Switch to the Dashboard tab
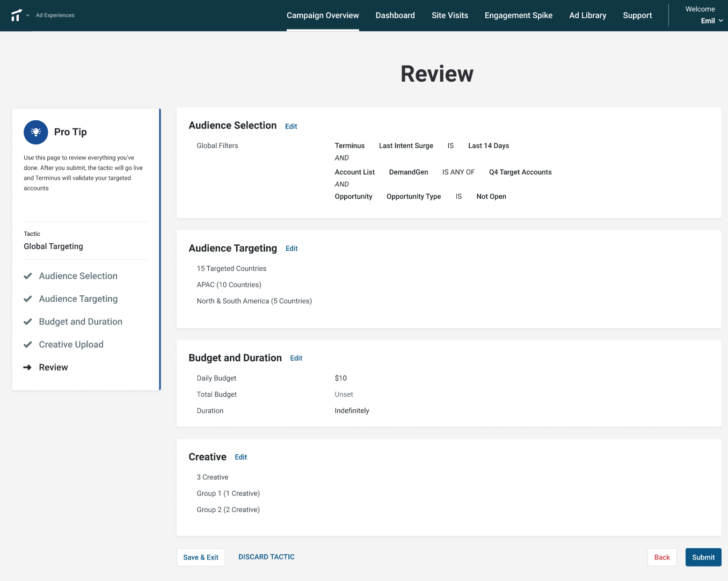 (x=395, y=16)
